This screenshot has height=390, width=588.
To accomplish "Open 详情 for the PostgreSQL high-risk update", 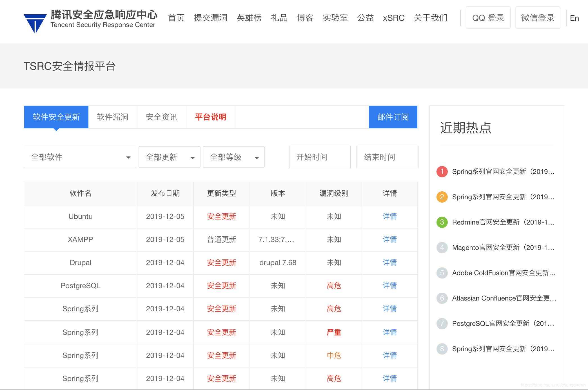I will tap(390, 286).
